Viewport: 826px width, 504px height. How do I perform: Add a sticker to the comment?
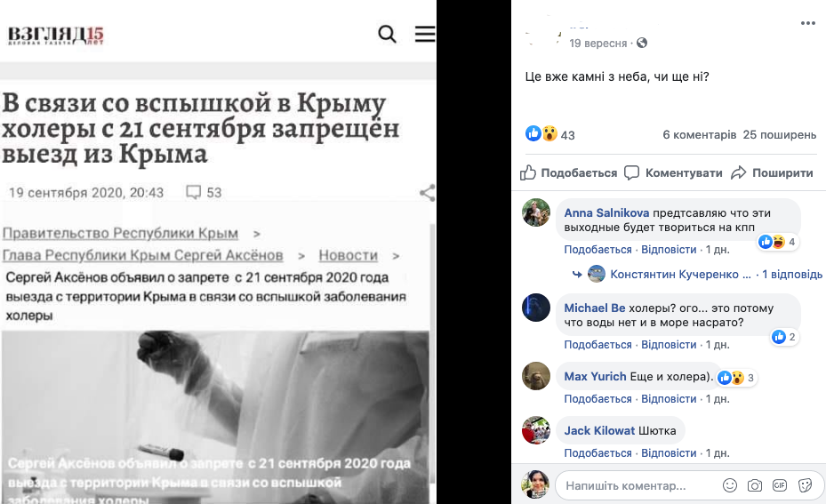[x=805, y=485]
